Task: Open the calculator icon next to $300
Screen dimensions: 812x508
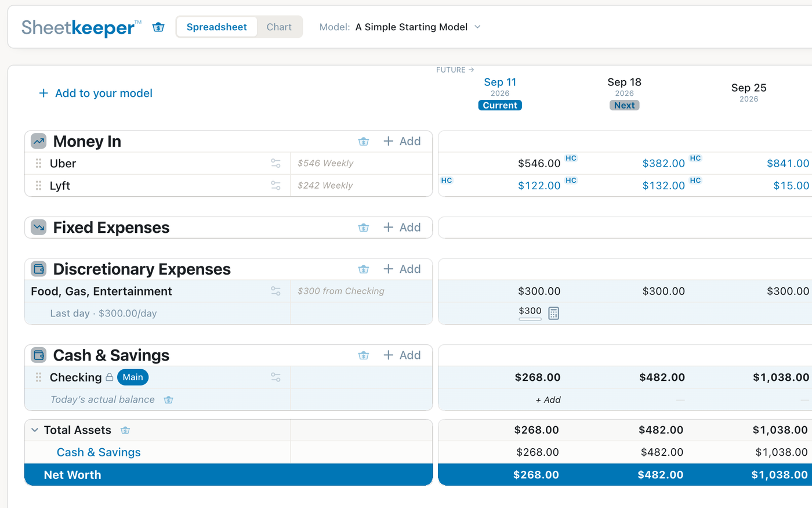Action: click(x=554, y=314)
